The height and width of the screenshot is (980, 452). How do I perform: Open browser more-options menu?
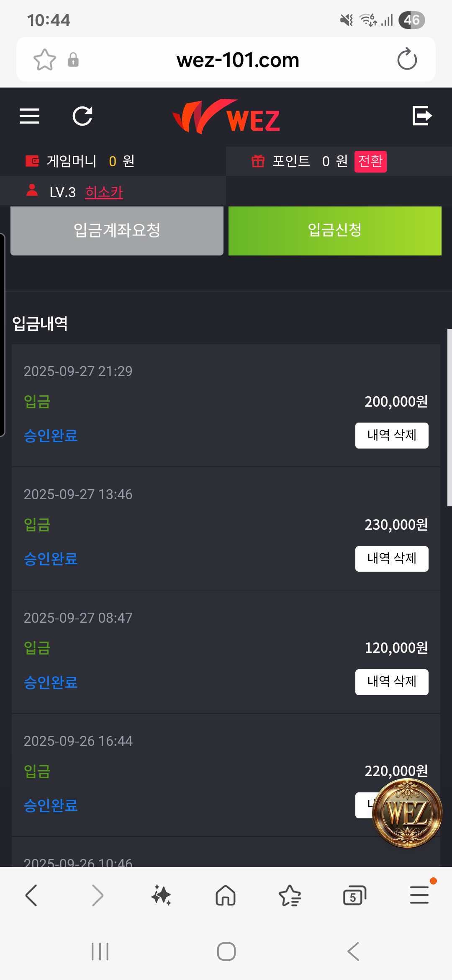419,895
